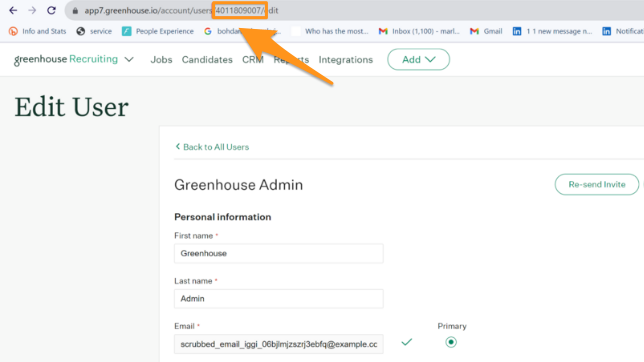Open the Integrations menu

(346, 60)
